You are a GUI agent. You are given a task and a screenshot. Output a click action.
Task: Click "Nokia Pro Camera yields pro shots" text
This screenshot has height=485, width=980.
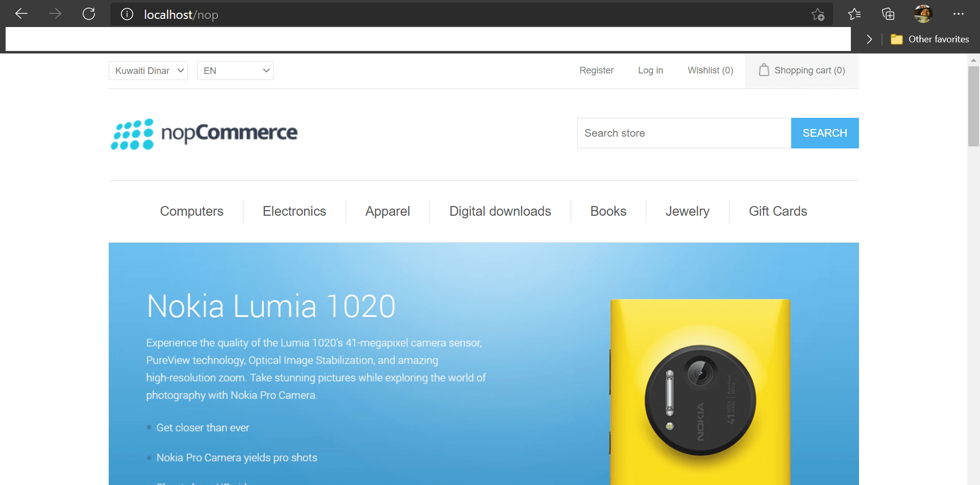pyautogui.click(x=237, y=457)
